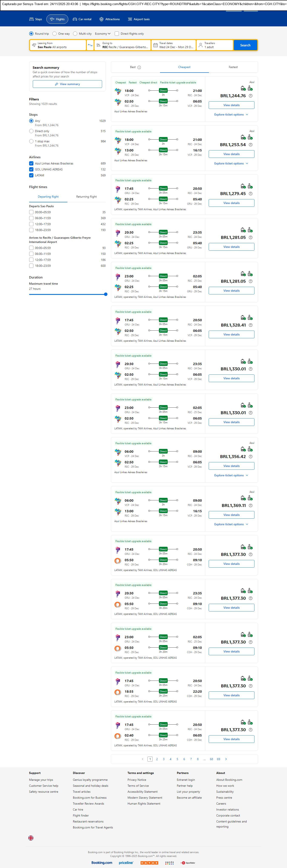Tick the 06:00–11:59 Departs Sao Paulo checkbox

[x=31, y=218]
